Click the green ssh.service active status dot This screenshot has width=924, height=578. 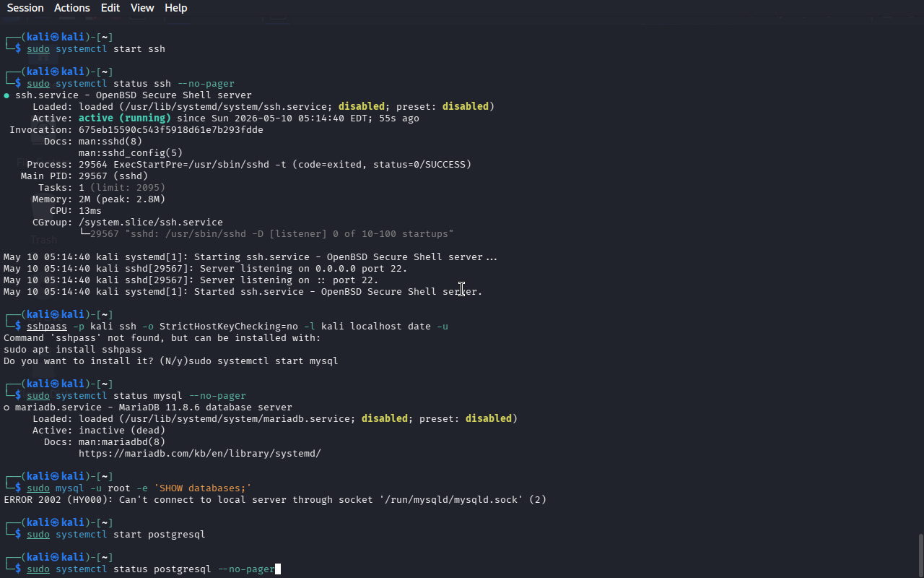point(6,95)
